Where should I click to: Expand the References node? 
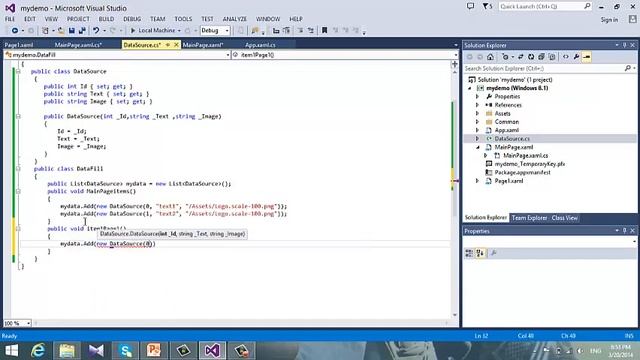[477, 105]
